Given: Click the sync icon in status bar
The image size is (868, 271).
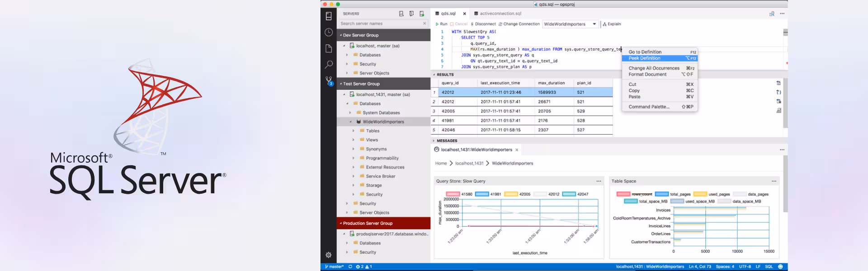Looking at the screenshot, I should click(x=350, y=266).
